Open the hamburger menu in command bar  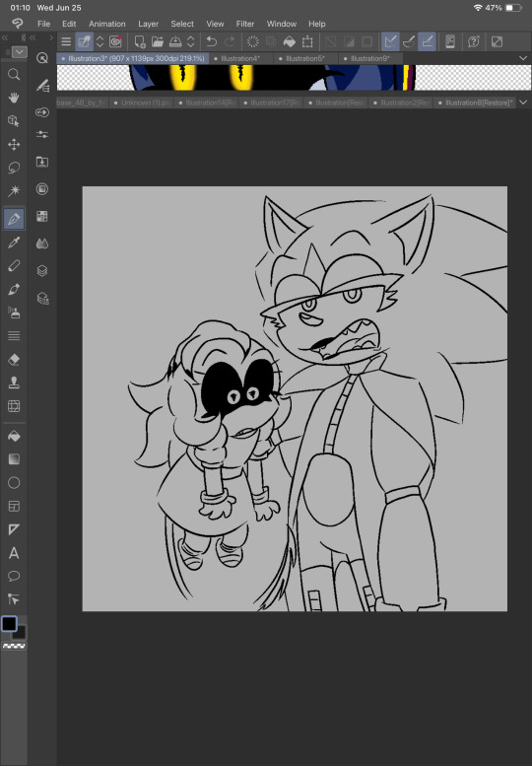coord(66,42)
